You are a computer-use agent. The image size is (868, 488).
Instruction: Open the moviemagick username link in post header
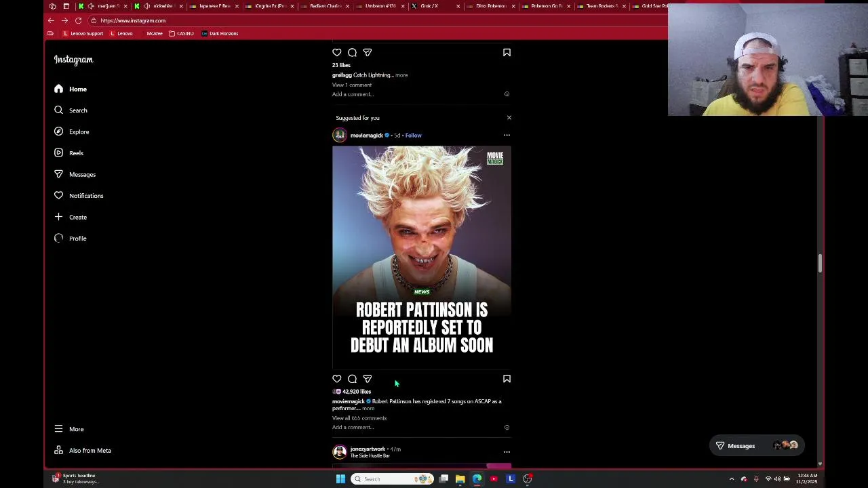tap(367, 135)
